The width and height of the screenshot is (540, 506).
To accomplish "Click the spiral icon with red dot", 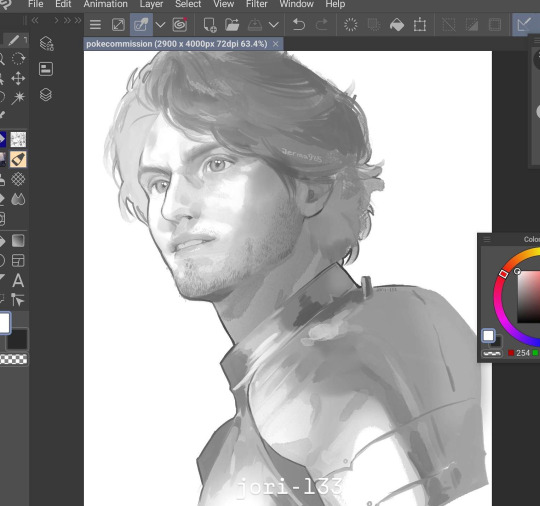I will click(x=180, y=25).
